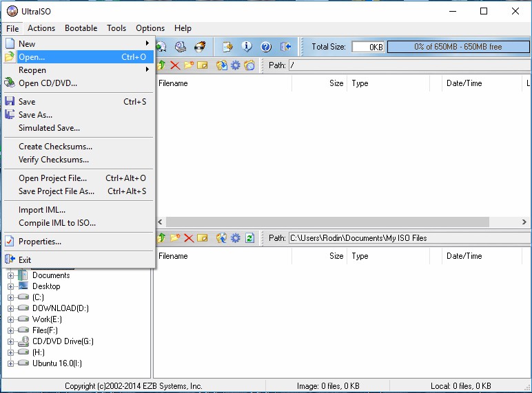Click the red X delete icon in image toolbar

175,65
